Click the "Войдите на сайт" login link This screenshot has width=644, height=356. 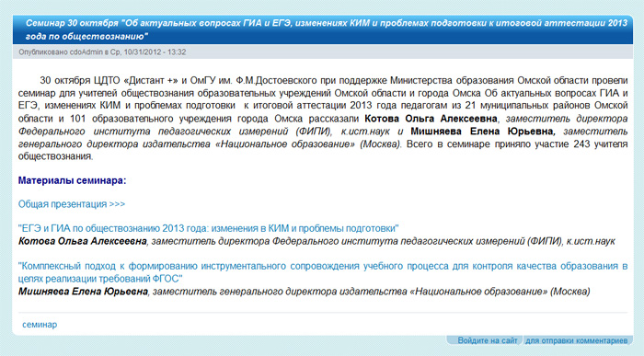tap(488, 340)
